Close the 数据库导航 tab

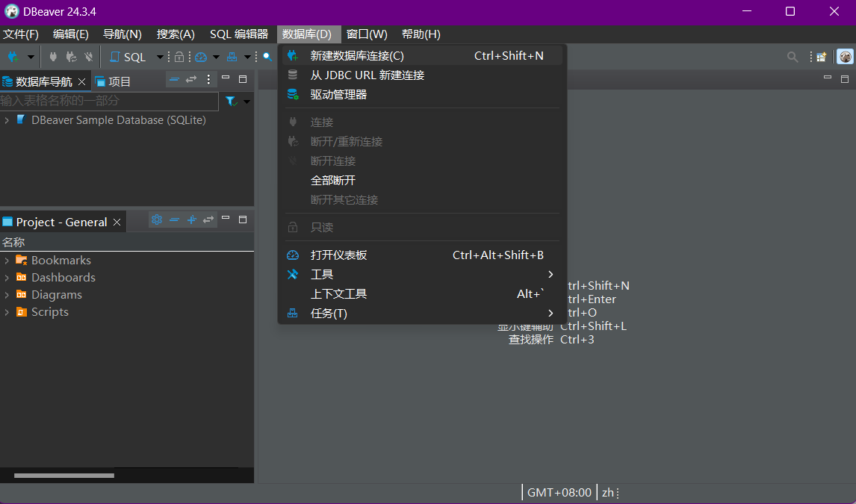coord(82,82)
